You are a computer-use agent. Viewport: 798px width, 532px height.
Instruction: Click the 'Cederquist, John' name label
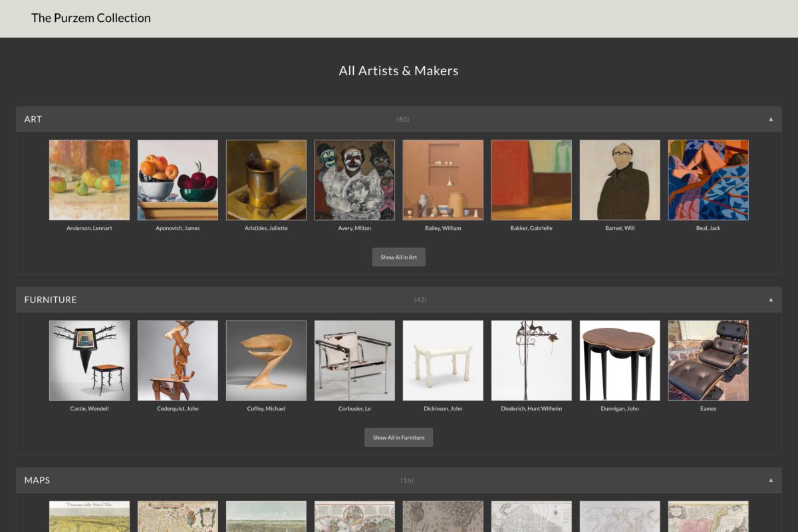click(178, 409)
